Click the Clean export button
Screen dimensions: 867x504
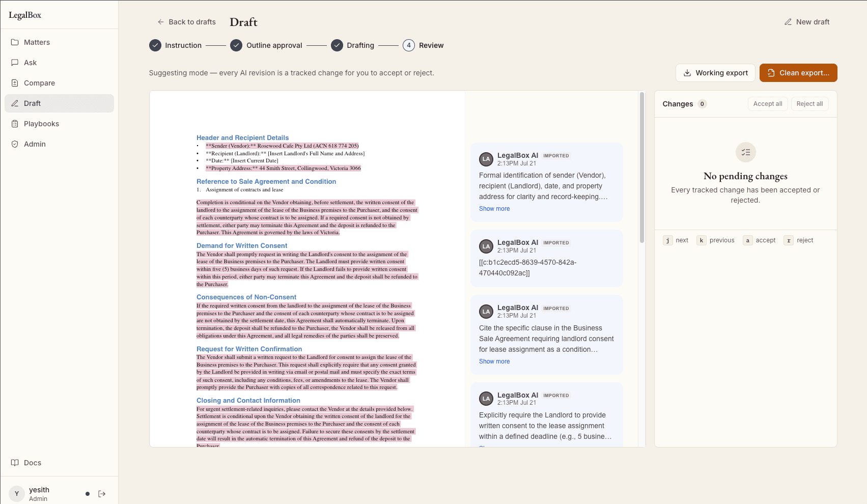pyautogui.click(x=798, y=73)
